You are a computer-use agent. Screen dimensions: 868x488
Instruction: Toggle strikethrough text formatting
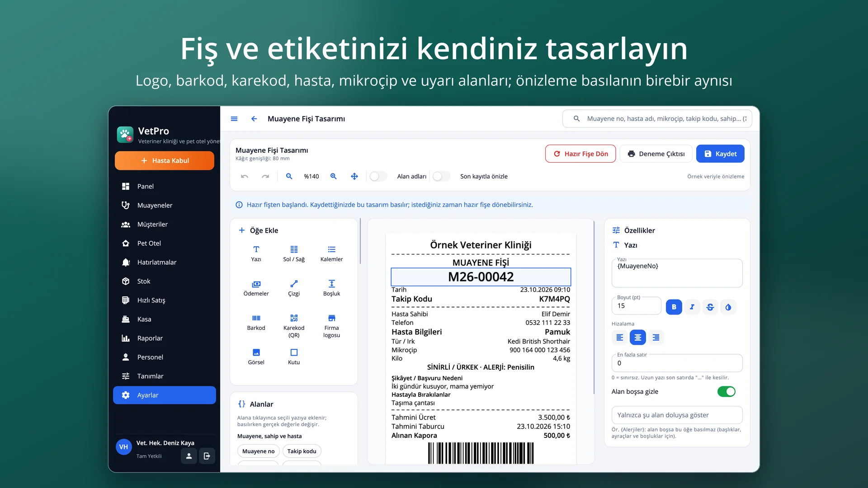pos(710,307)
